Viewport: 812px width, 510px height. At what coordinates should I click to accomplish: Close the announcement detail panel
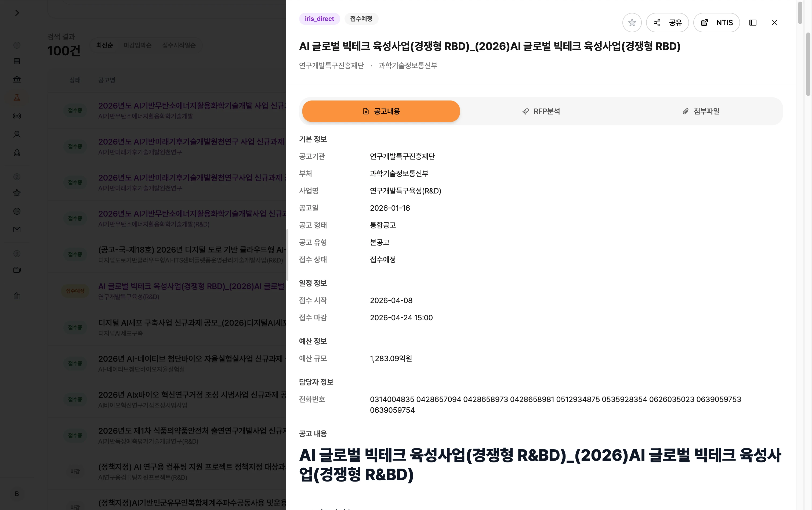tap(774, 23)
